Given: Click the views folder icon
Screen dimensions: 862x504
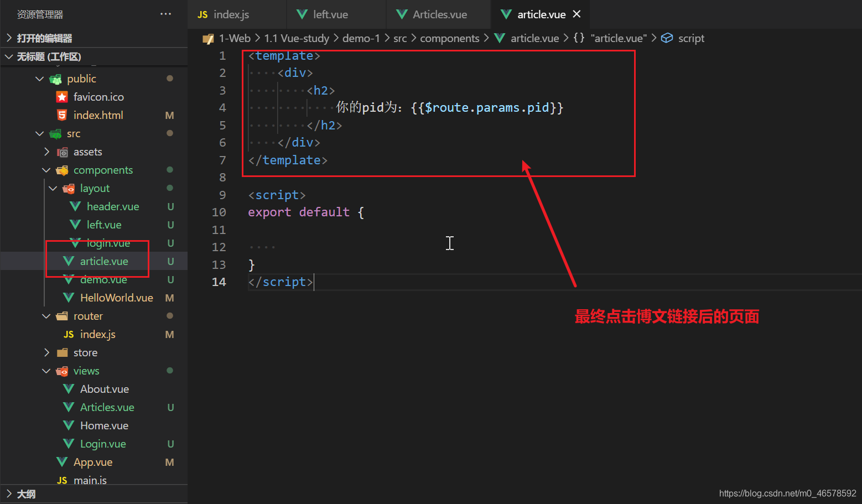Looking at the screenshot, I should pyautogui.click(x=62, y=371).
